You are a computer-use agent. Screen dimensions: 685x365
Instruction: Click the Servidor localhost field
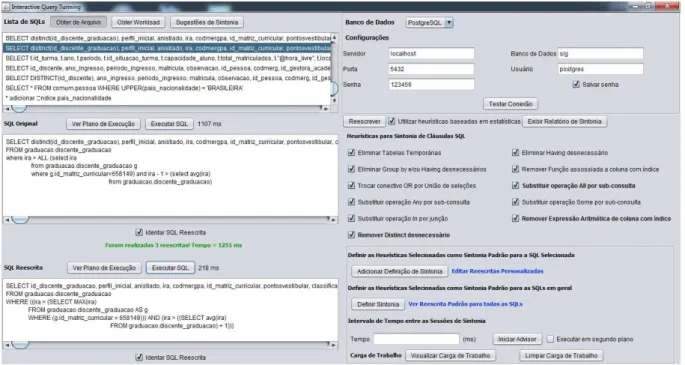(431, 54)
